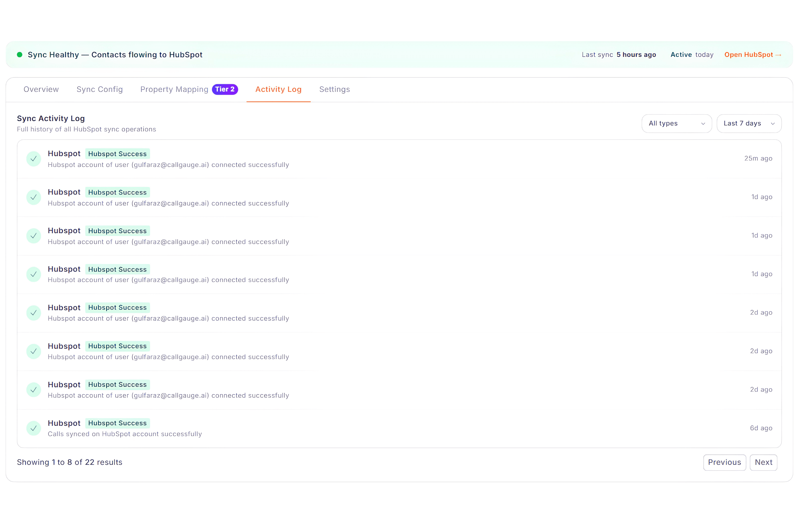This screenshot has height=532, width=798.
Task: Click the checkmark icon in the 25m ago row
Action: pyautogui.click(x=34, y=159)
